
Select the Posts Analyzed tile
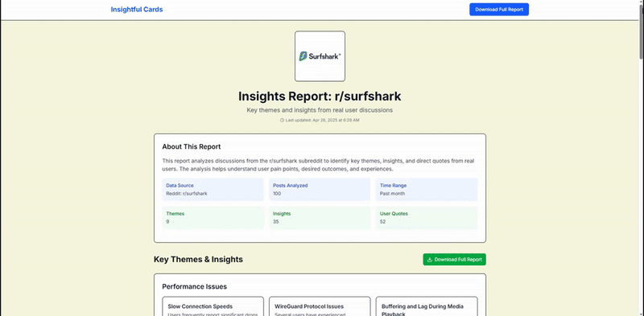click(320, 189)
